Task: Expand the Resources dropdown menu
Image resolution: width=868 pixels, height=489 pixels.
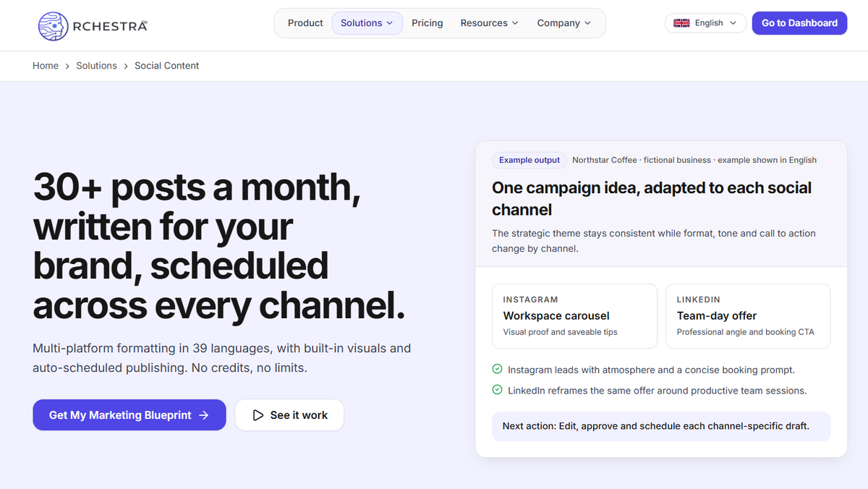Action: (x=489, y=23)
